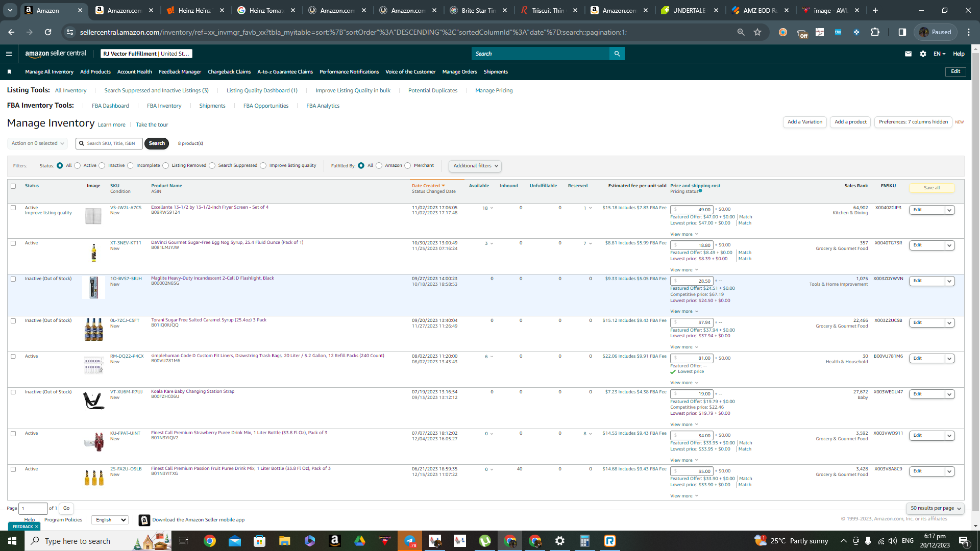Viewport: 980px width, 551px height.
Task: Open Manage Orders menu item
Action: tap(459, 72)
